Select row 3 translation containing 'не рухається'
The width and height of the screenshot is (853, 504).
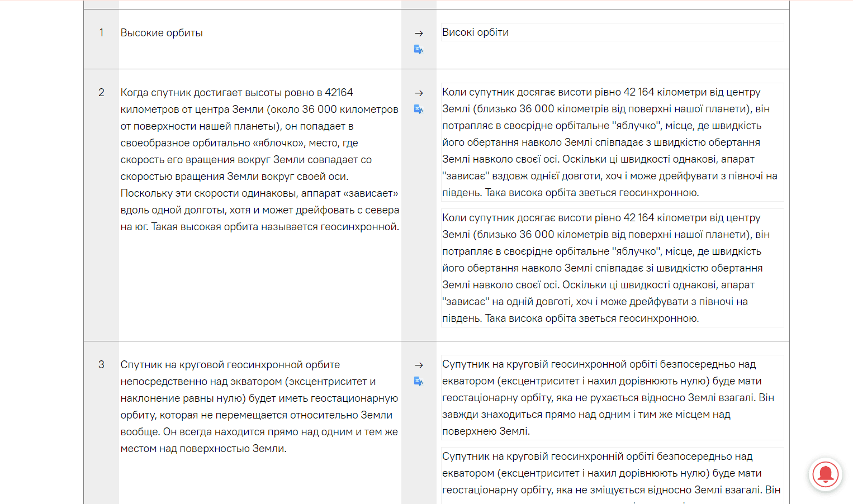pyautogui.click(x=612, y=398)
